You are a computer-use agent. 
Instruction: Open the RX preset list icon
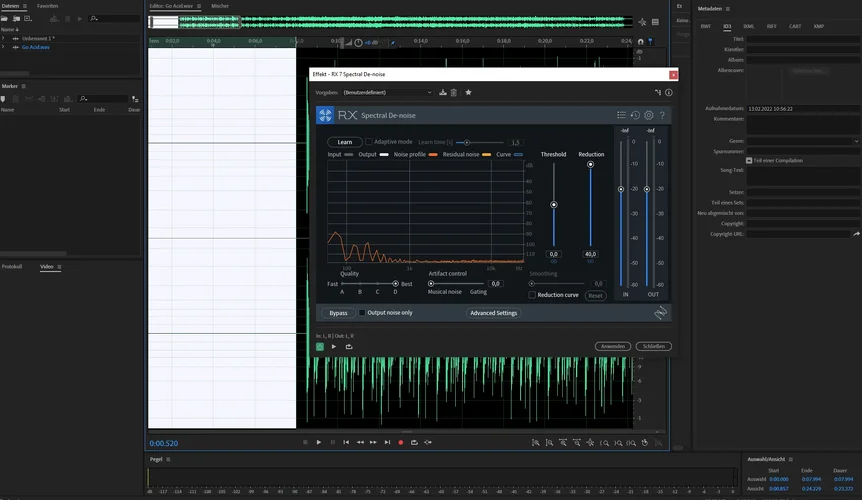pyautogui.click(x=621, y=115)
